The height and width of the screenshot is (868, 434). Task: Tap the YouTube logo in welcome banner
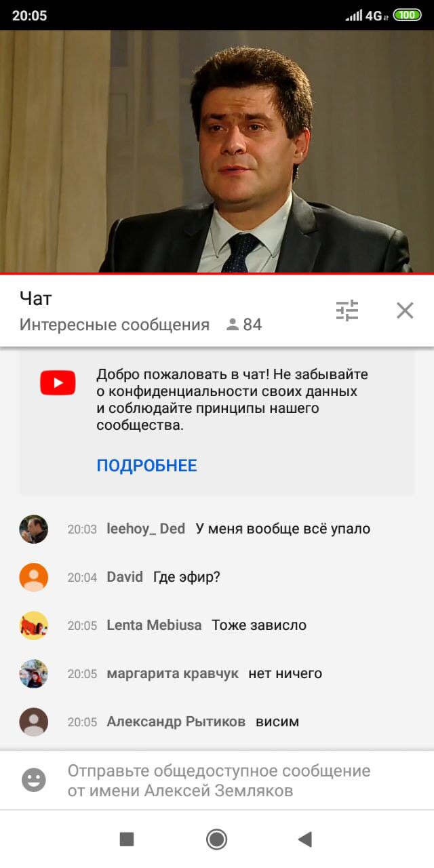58,383
